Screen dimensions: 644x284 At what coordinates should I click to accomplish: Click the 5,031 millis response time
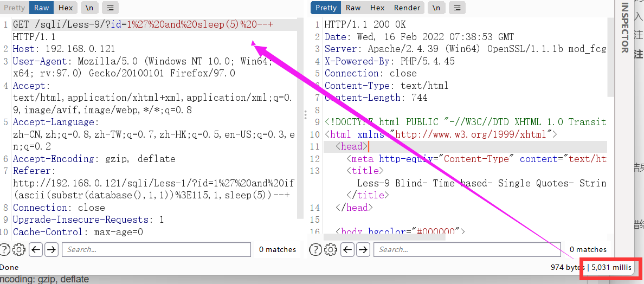pyautogui.click(x=611, y=268)
